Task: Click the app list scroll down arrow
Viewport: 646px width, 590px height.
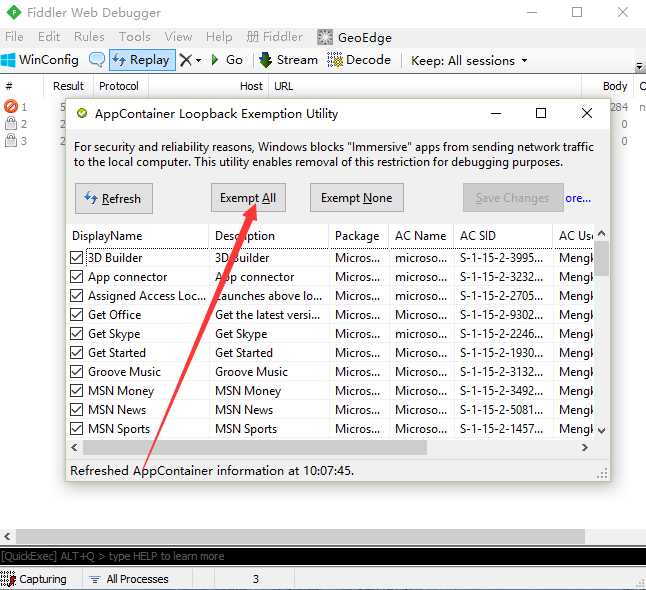Action: (x=601, y=431)
